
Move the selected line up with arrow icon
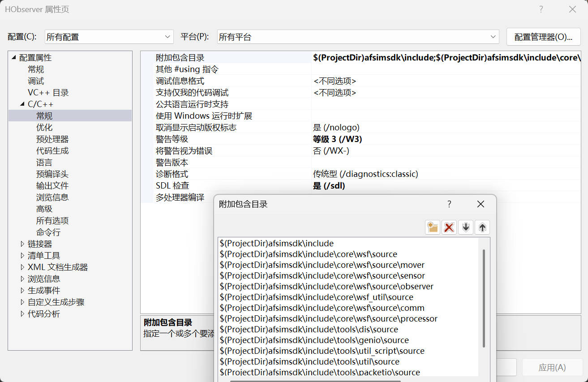point(482,227)
